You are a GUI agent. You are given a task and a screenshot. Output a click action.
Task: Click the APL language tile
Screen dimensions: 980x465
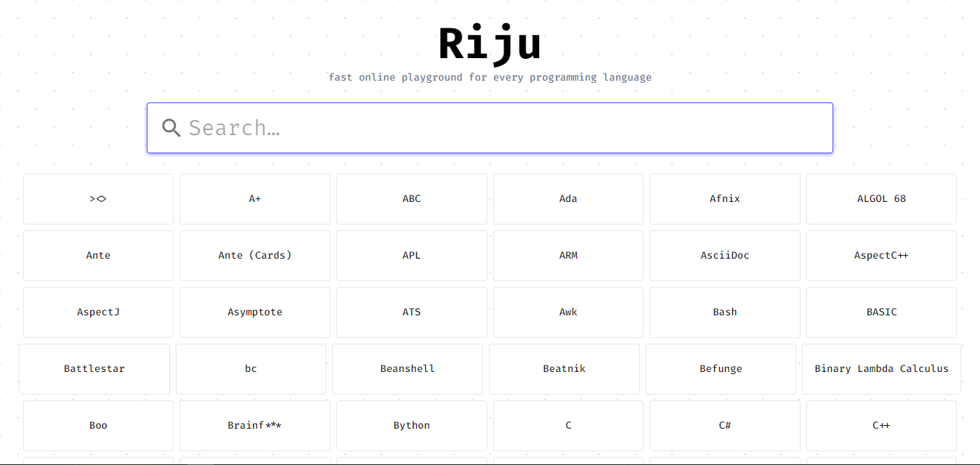411,255
